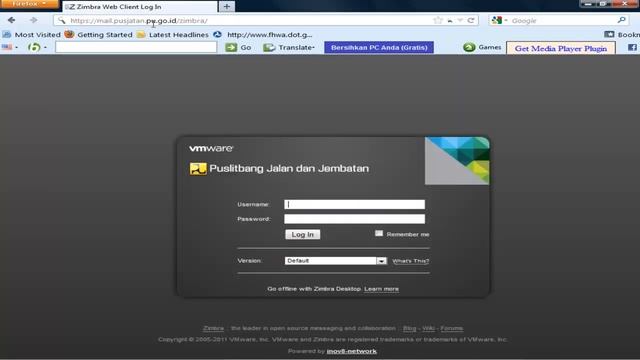Click the Zimbra tab favicon
640x360 pixels.
[x=70, y=7]
